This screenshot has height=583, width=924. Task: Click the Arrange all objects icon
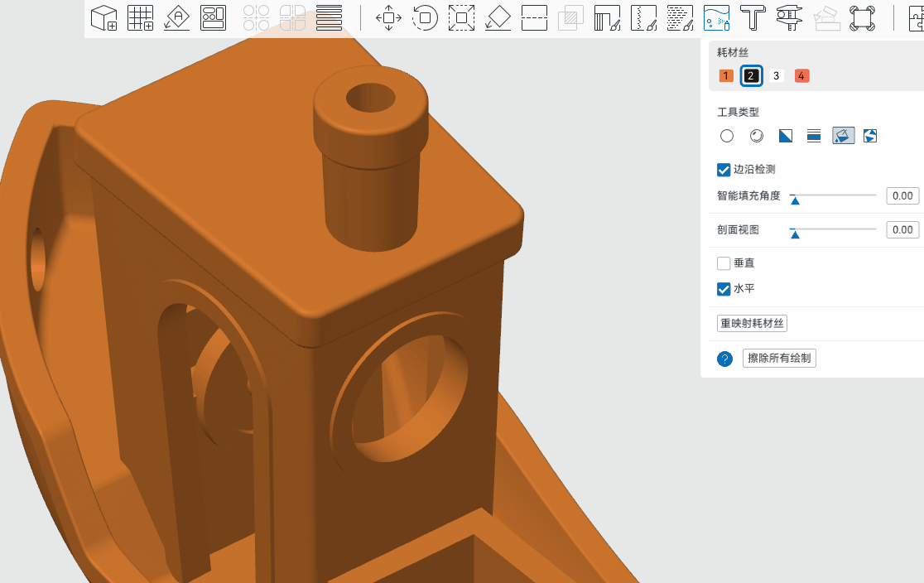click(213, 17)
